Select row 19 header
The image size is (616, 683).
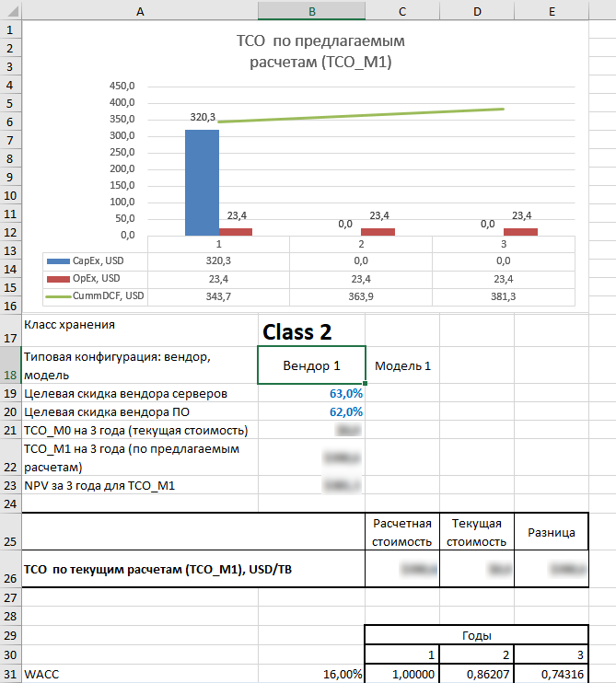[x=10, y=393]
